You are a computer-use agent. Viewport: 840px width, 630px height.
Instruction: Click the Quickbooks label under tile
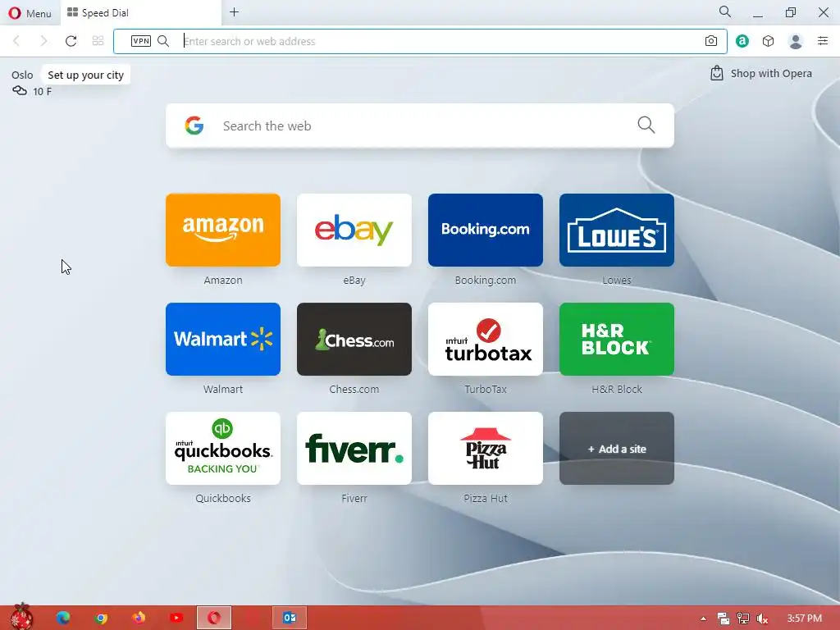[223, 498]
